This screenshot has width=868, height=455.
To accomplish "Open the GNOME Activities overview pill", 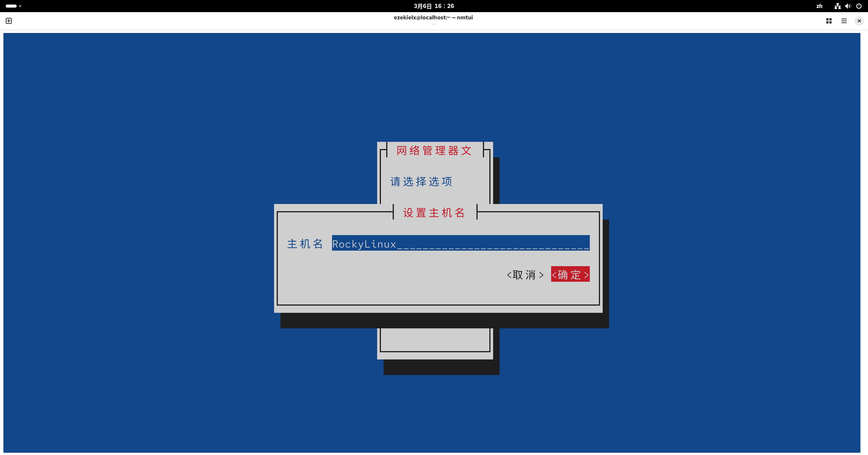I will tap(13, 6).
